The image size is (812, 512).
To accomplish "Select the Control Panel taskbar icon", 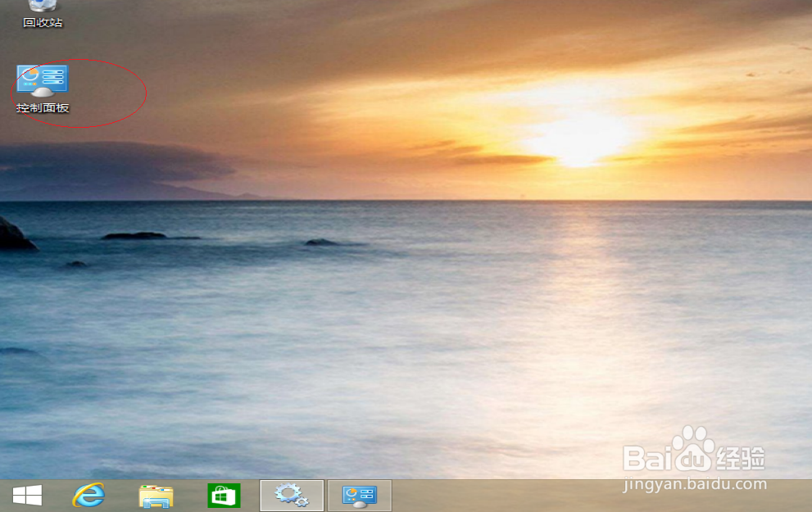I will 358,495.
